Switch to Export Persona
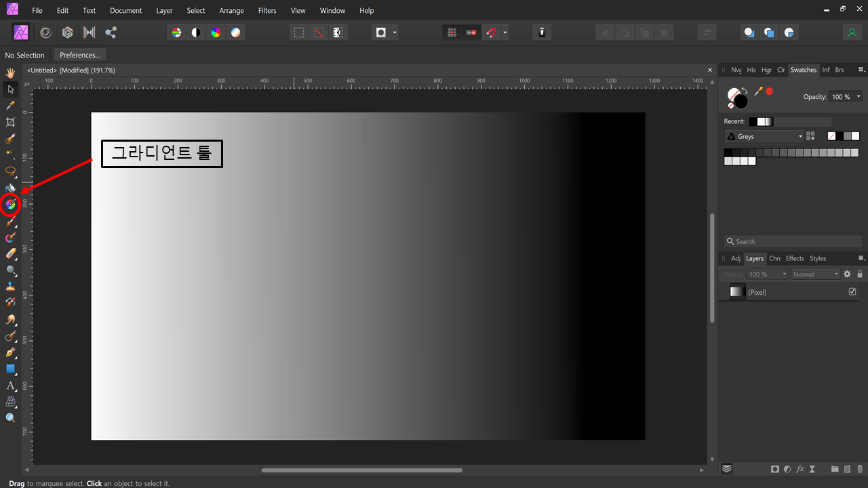The image size is (868, 488). [111, 32]
